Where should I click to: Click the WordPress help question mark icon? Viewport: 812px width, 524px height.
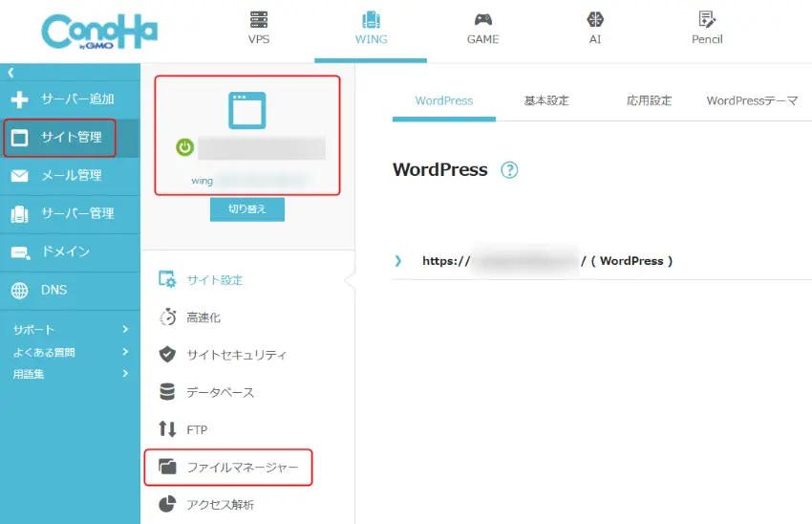(x=509, y=170)
